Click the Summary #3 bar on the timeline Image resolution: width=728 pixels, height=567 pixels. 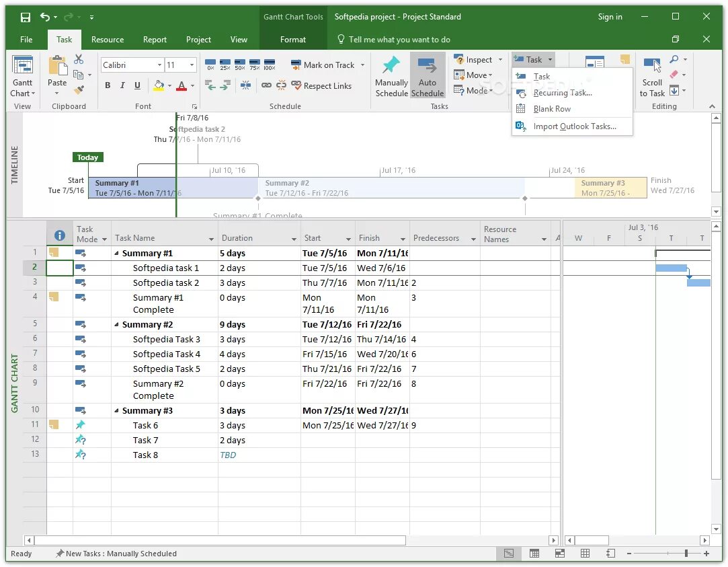tap(610, 188)
